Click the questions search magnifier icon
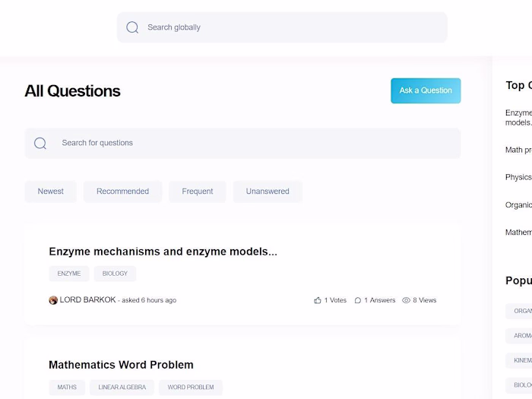 click(x=40, y=143)
